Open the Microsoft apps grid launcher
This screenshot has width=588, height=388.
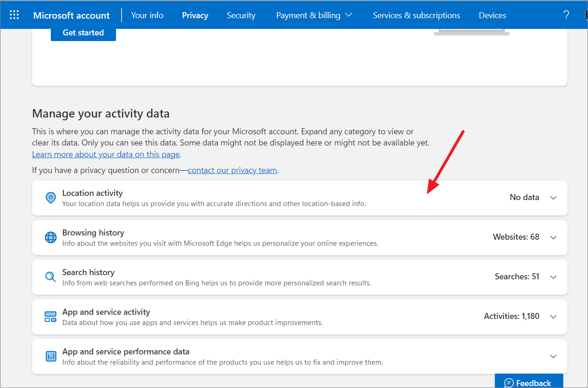tap(14, 15)
